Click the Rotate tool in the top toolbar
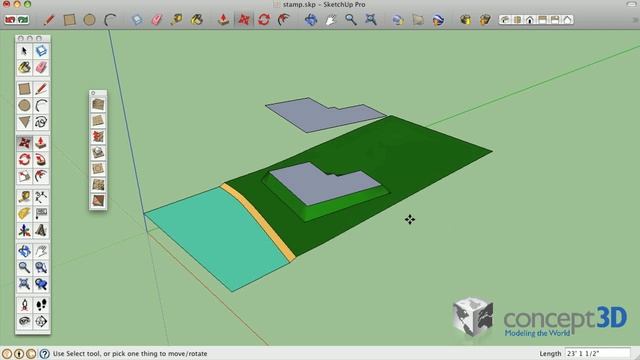 coord(264,19)
